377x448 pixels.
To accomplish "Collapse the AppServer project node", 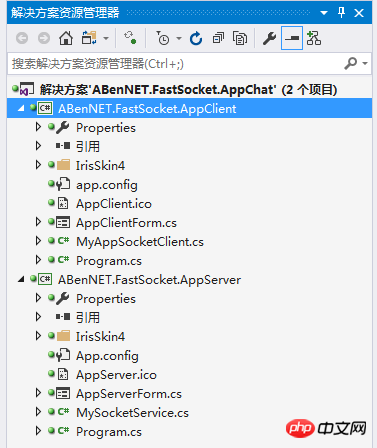I will 21,279.
